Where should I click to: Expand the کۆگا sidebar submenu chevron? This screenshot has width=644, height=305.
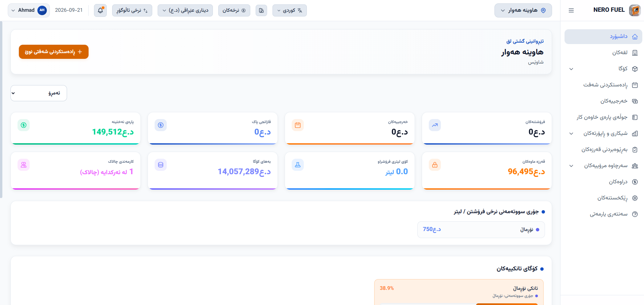click(x=571, y=69)
